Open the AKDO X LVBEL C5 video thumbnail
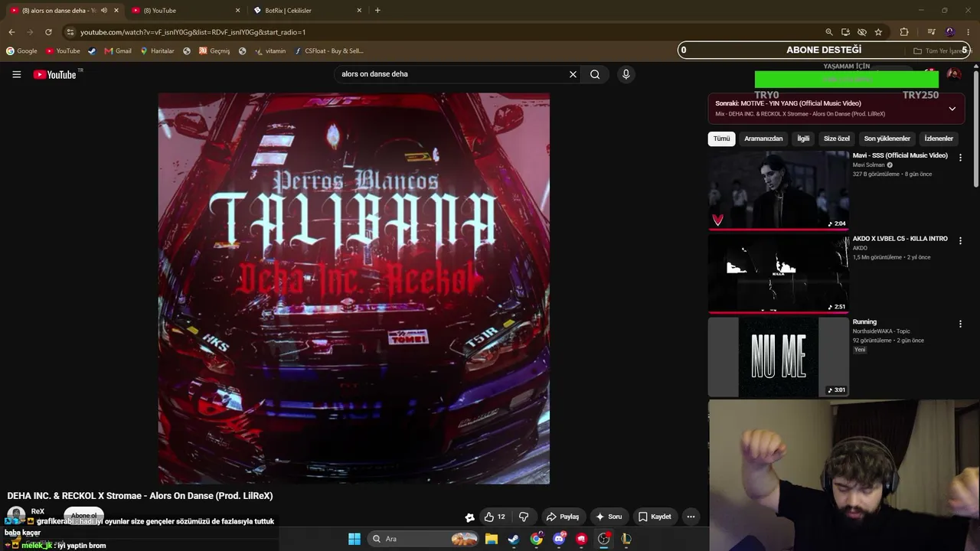 pyautogui.click(x=779, y=273)
